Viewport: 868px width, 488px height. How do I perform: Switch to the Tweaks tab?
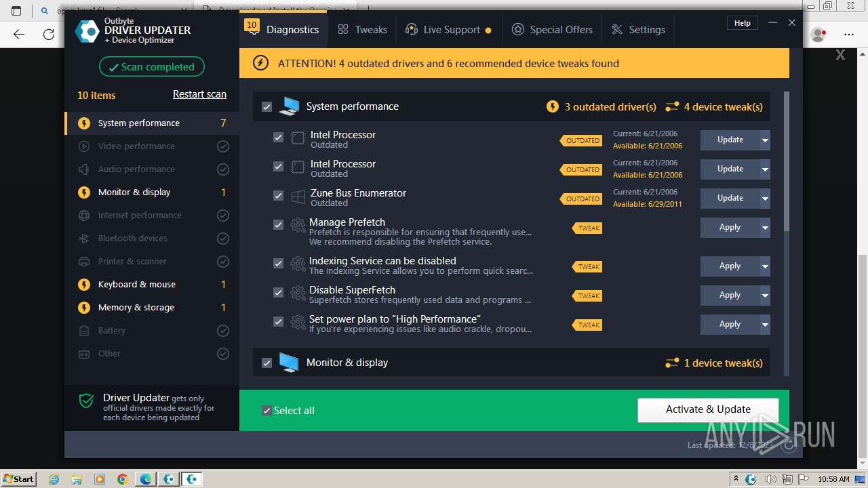coord(363,30)
